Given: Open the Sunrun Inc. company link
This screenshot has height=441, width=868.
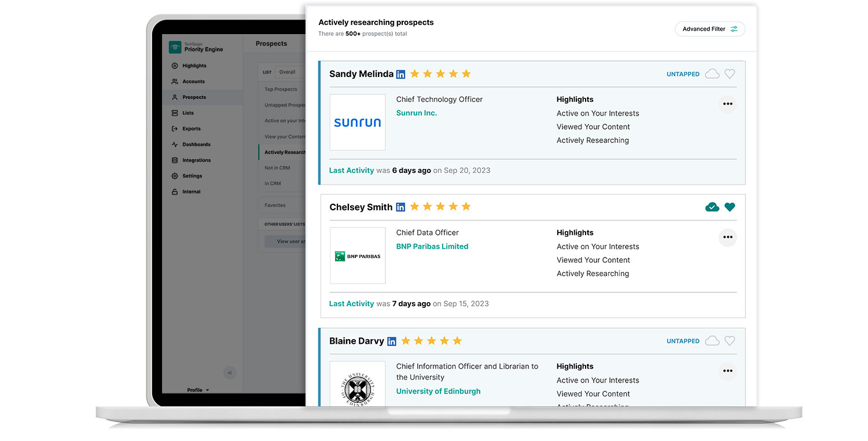Looking at the screenshot, I should tap(416, 113).
